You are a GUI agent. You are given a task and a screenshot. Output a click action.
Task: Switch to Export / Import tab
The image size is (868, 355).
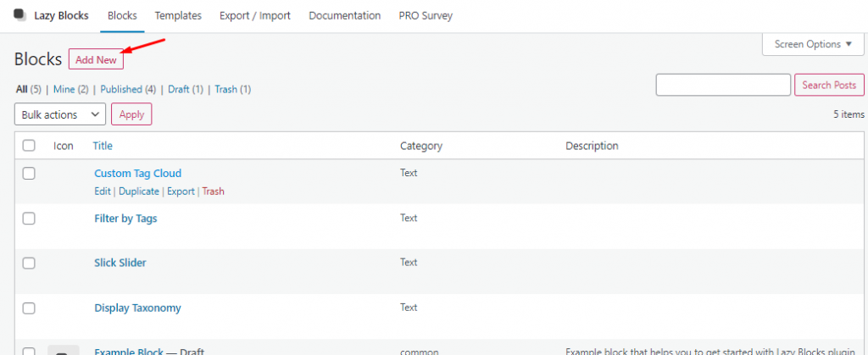[254, 16]
